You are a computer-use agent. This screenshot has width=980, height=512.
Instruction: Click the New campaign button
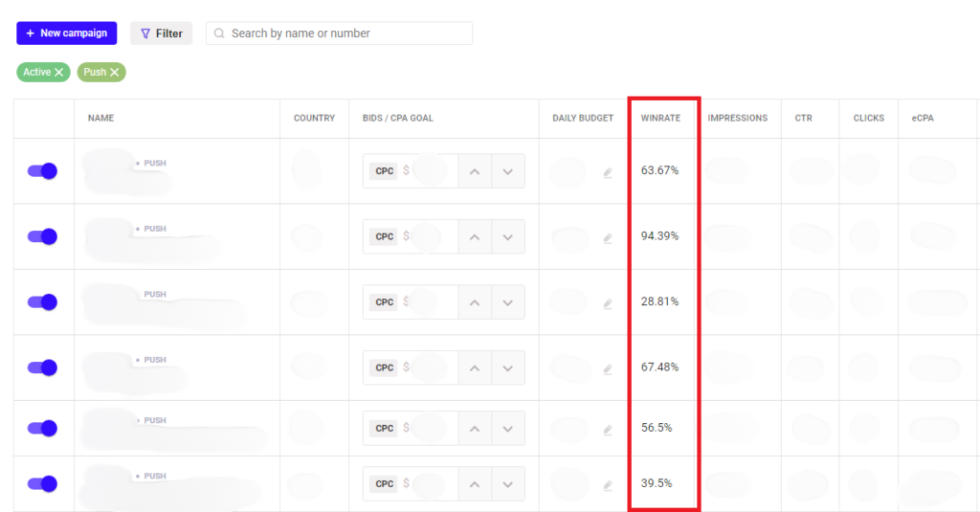[x=66, y=33]
